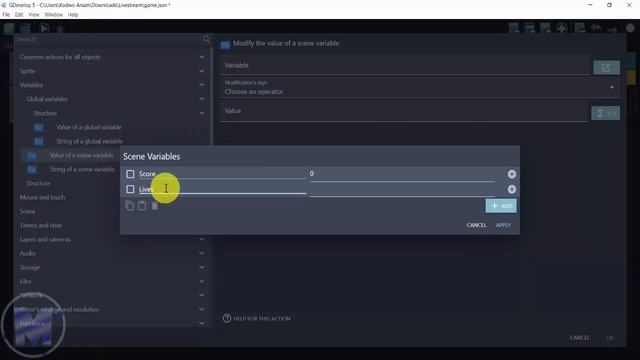The width and height of the screenshot is (640, 360).
Task: Open the Edit menu
Action: (19, 14)
